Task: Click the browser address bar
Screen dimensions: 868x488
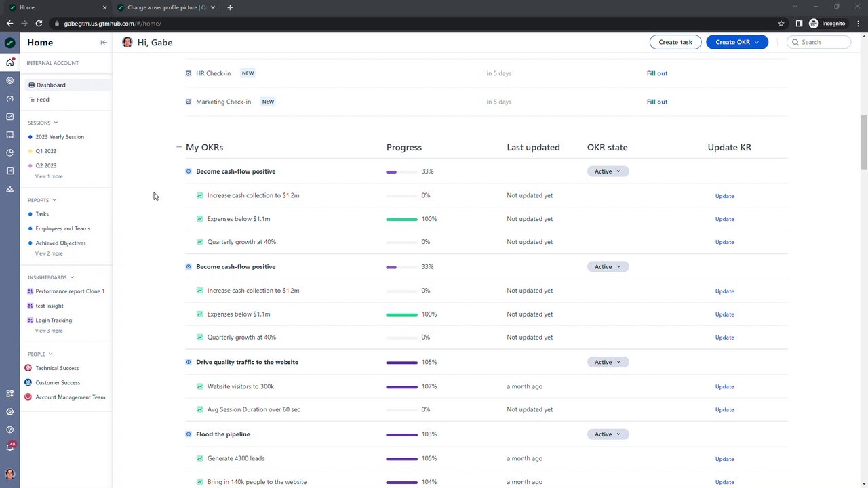Action: point(414,23)
